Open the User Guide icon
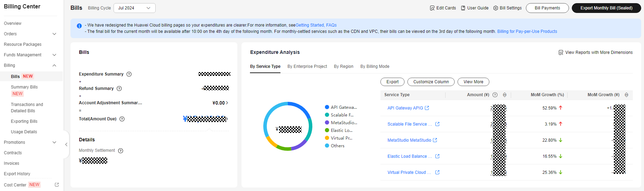Image resolution: width=644 pixels, height=191 pixels. 463,8
